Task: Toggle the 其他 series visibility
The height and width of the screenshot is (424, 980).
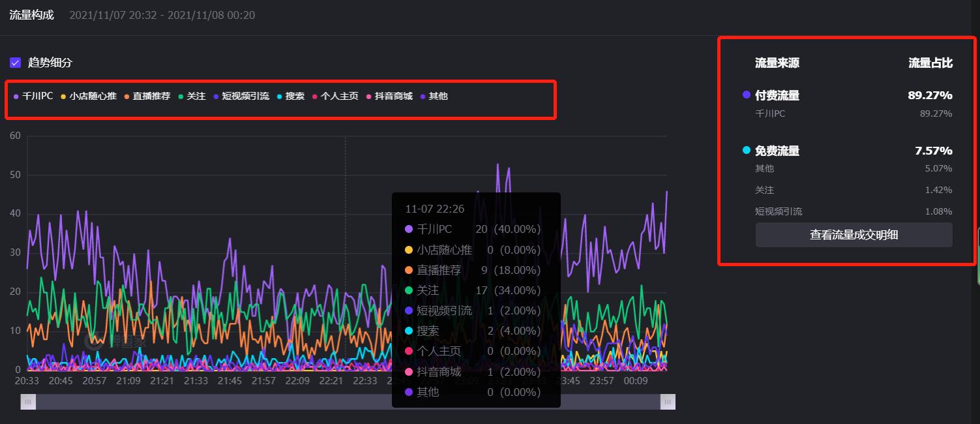Action: click(434, 96)
